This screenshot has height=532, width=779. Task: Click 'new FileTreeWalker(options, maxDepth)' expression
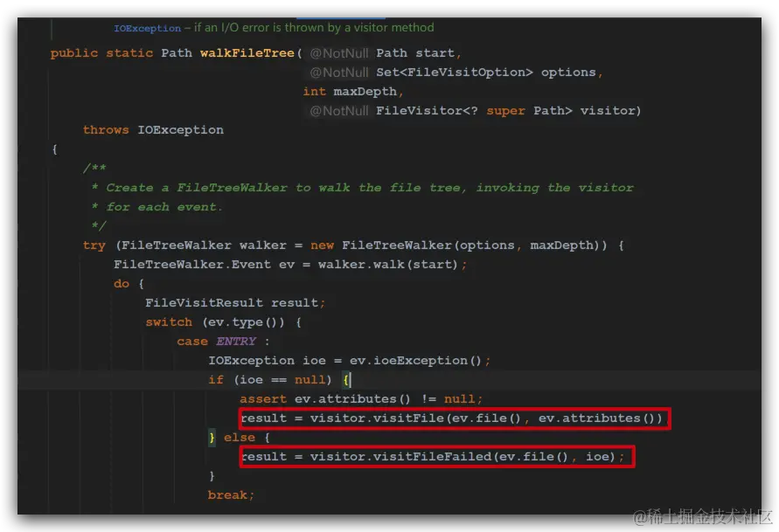click(x=458, y=245)
